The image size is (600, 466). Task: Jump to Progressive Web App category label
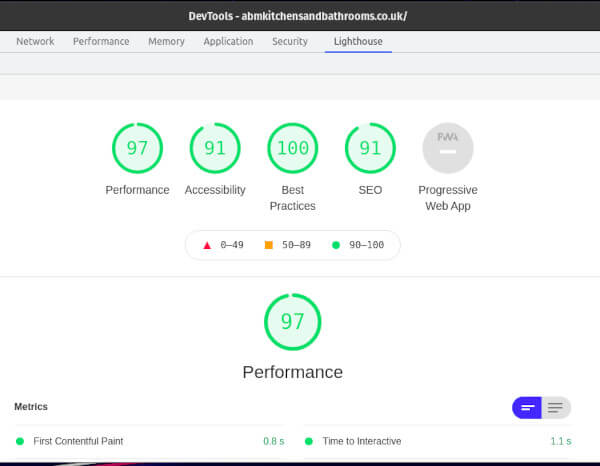[448, 198]
